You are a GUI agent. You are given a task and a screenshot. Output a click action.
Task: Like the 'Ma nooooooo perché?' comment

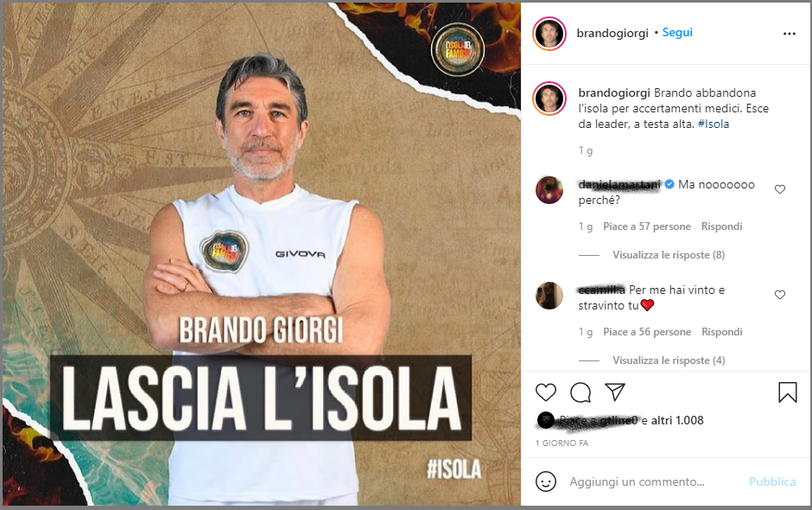[780, 189]
